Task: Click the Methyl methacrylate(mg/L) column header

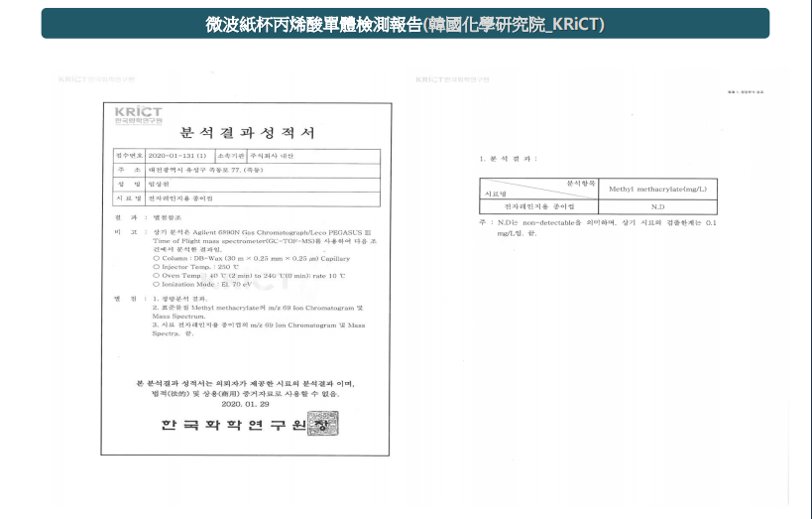Action: tap(657, 190)
